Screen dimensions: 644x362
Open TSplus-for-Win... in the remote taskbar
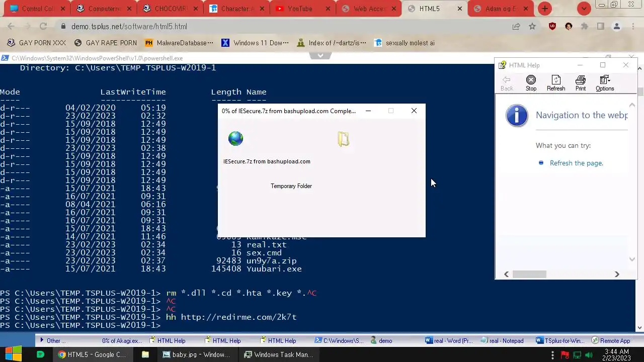pyautogui.click(x=560, y=340)
